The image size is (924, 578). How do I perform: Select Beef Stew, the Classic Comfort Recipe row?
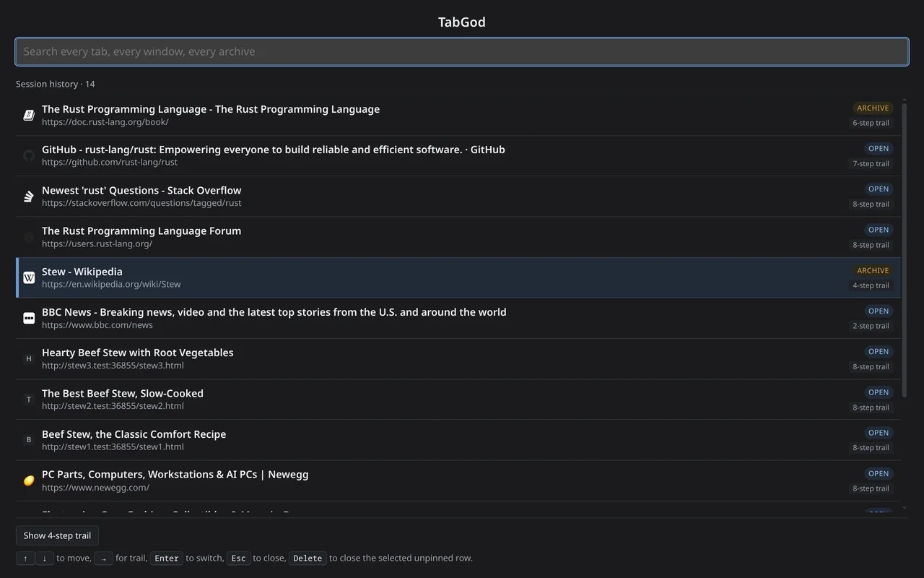tap(458, 440)
